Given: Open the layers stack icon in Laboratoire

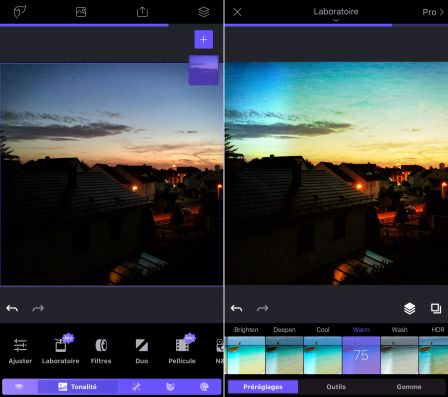Looking at the screenshot, I should 409,309.
